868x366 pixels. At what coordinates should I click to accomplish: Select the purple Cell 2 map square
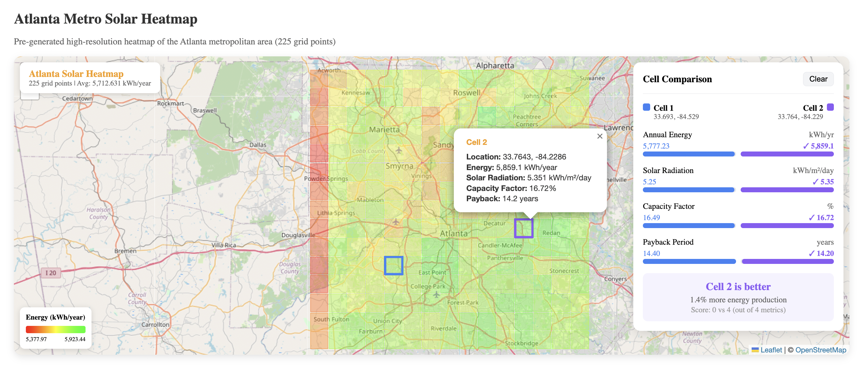(523, 228)
